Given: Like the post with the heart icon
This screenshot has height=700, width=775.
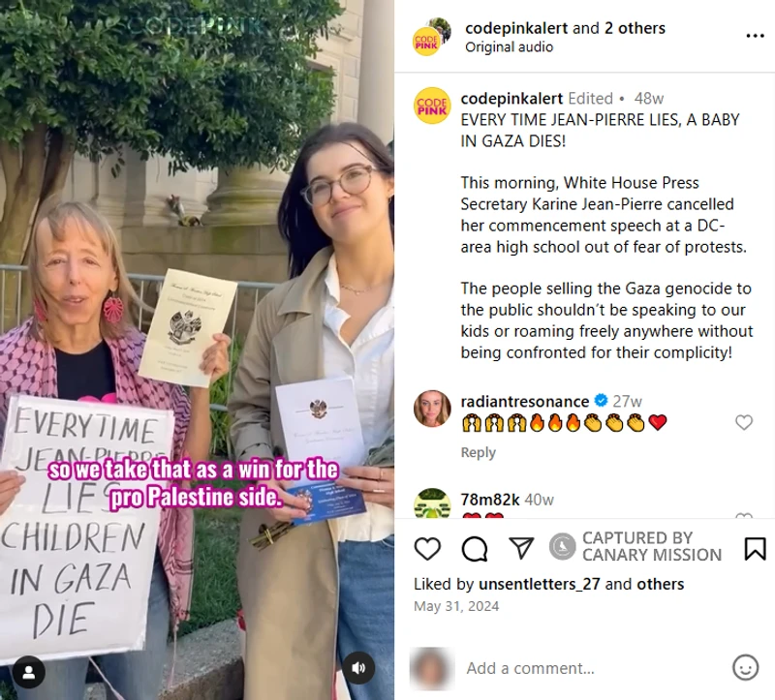Looking at the screenshot, I should point(427,549).
